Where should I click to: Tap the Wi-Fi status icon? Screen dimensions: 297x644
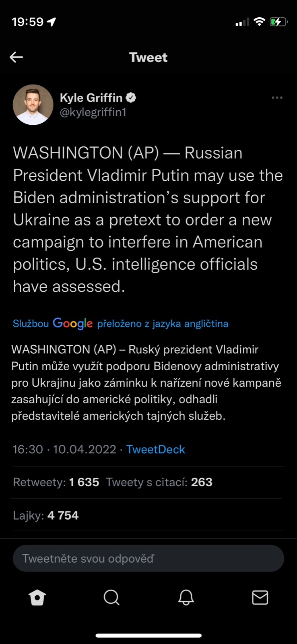[x=260, y=22]
